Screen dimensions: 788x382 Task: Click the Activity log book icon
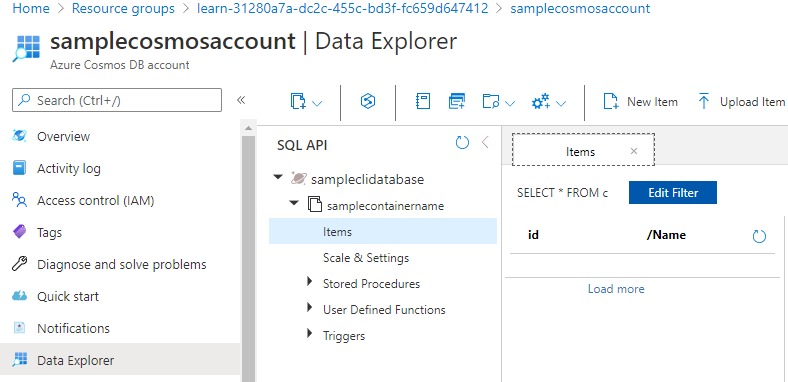(19, 168)
